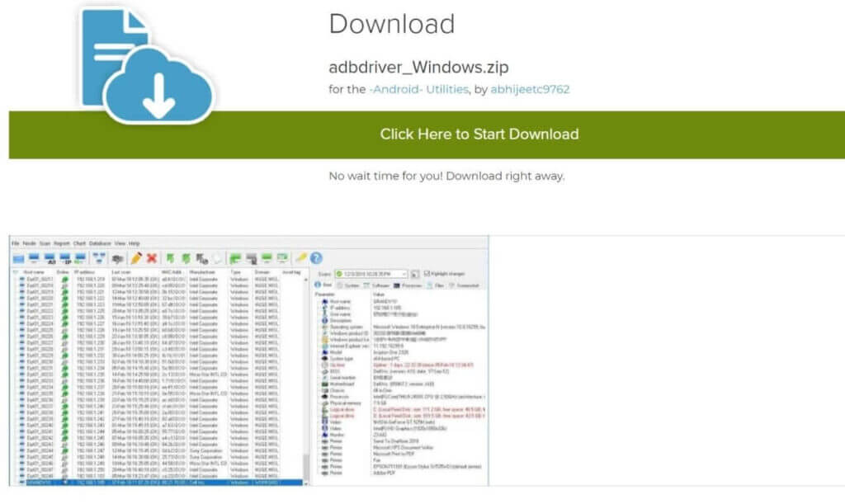845x504 pixels.
Task: Click the vertical scrollbar of the node list
Action: (x=307, y=379)
